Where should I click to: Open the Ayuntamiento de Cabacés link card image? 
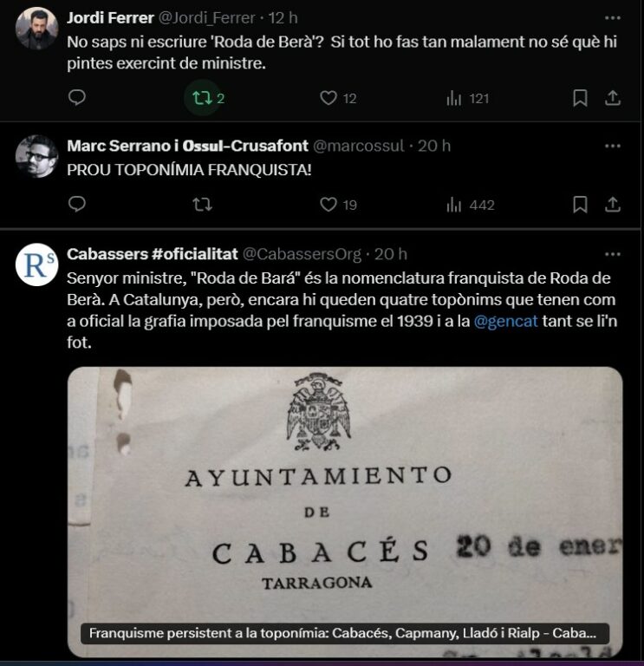pos(345,512)
